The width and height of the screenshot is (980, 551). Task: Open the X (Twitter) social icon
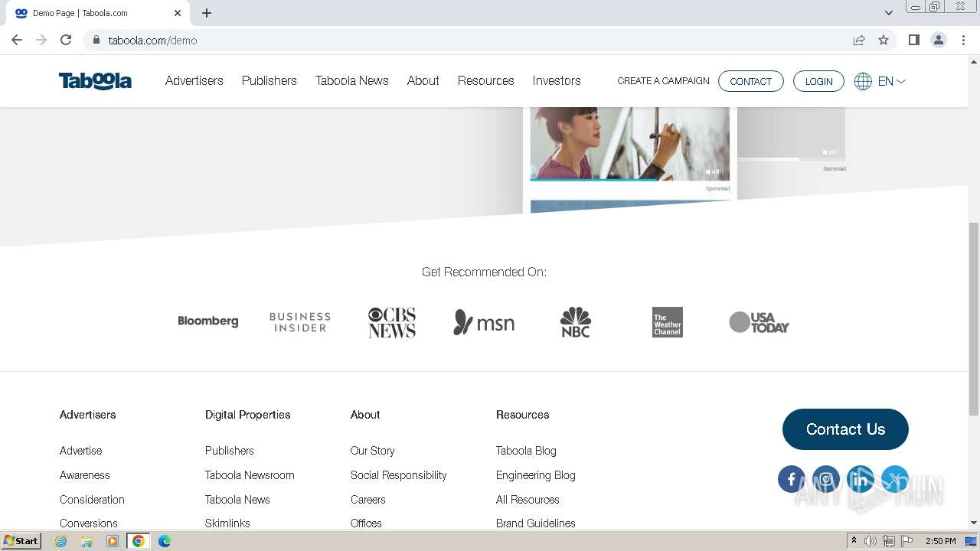pyautogui.click(x=895, y=480)
